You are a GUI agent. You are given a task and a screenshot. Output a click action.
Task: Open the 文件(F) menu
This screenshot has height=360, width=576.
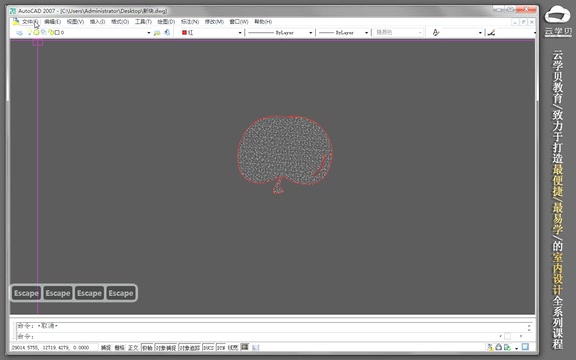point(29,22)
